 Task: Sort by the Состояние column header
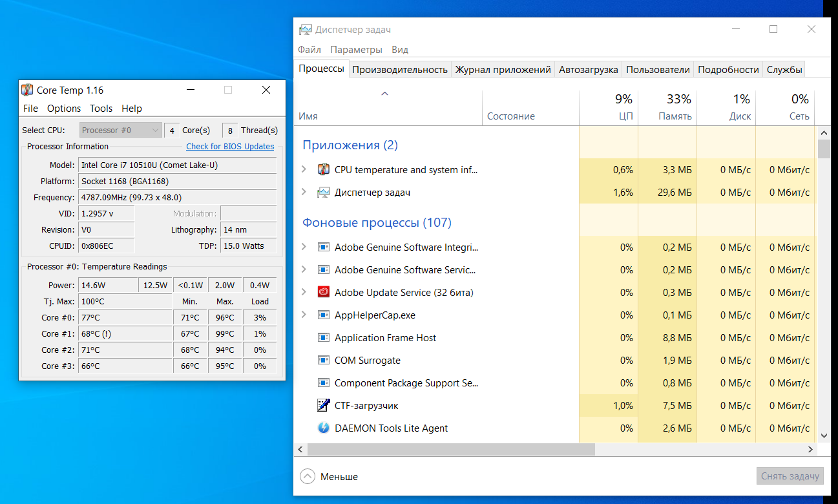[x=511, y=116]
